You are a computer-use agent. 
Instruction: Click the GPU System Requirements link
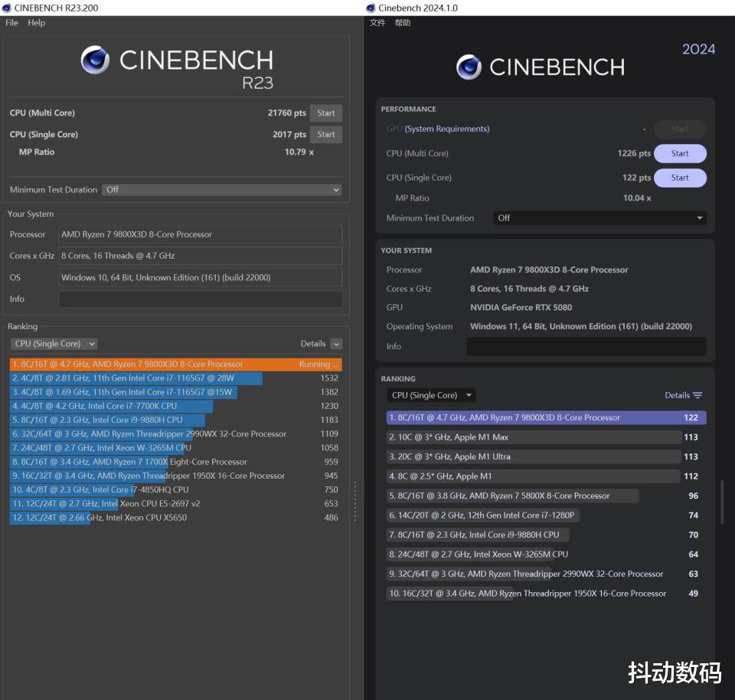point(447,129)
